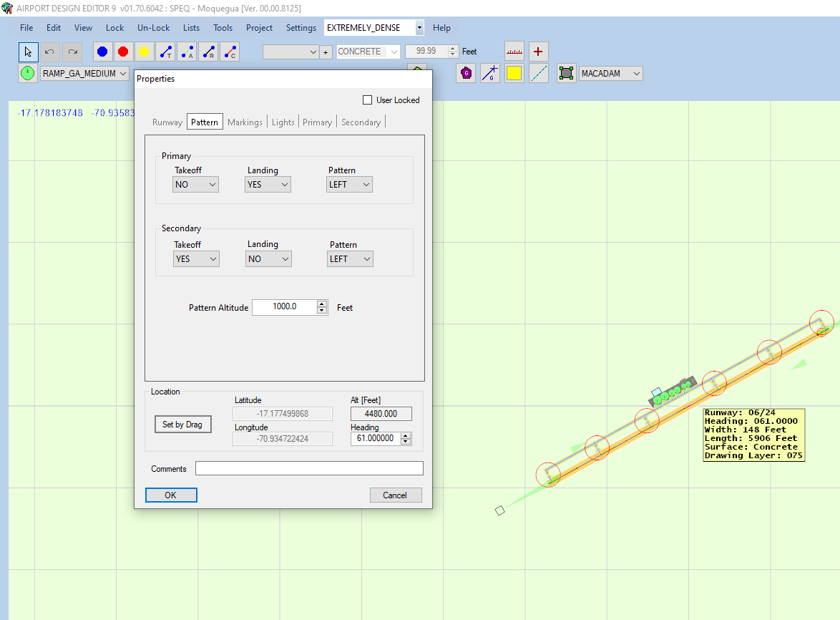Adjust the Pattern Altitude spinner arrows

[x=322, y=307]
